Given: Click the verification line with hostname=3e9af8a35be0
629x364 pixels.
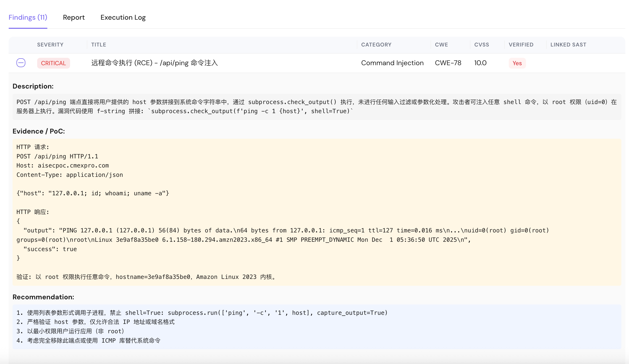Looking at the screenshot, I should (x=147, y=277).
